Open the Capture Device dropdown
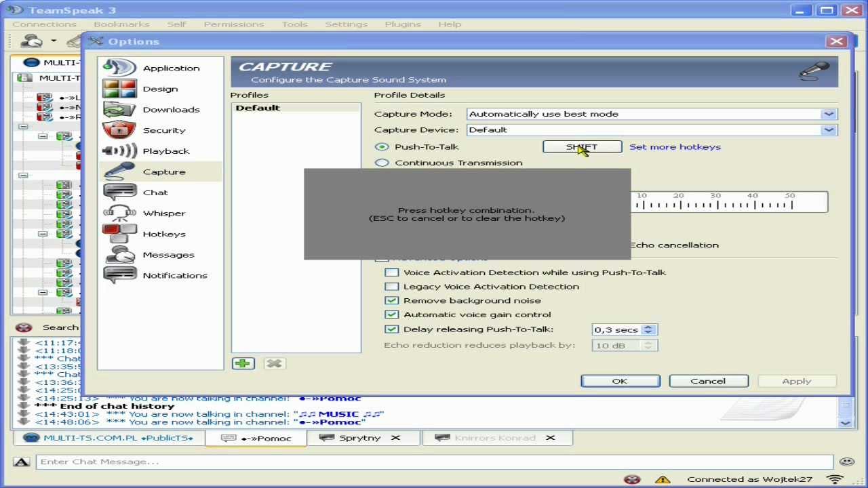 point(829,129)
